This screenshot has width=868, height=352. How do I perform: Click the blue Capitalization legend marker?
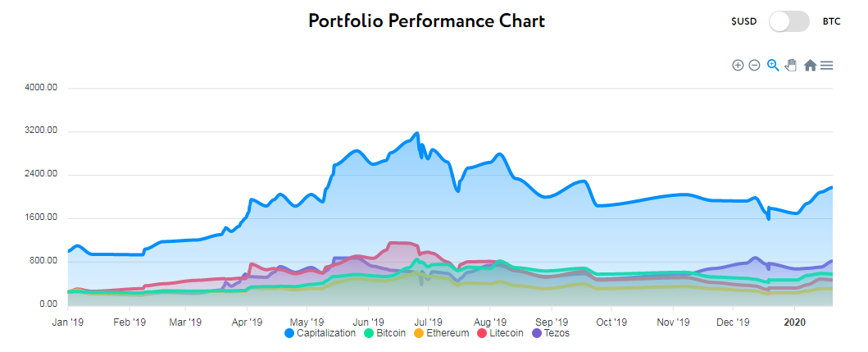click(290, 333)
